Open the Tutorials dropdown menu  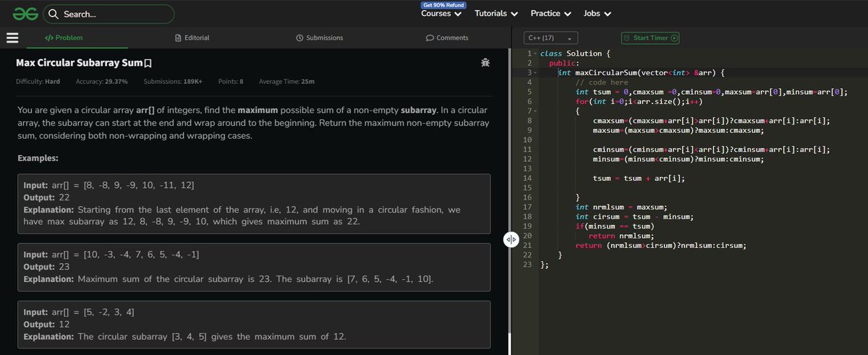click(x=496, y=14)
